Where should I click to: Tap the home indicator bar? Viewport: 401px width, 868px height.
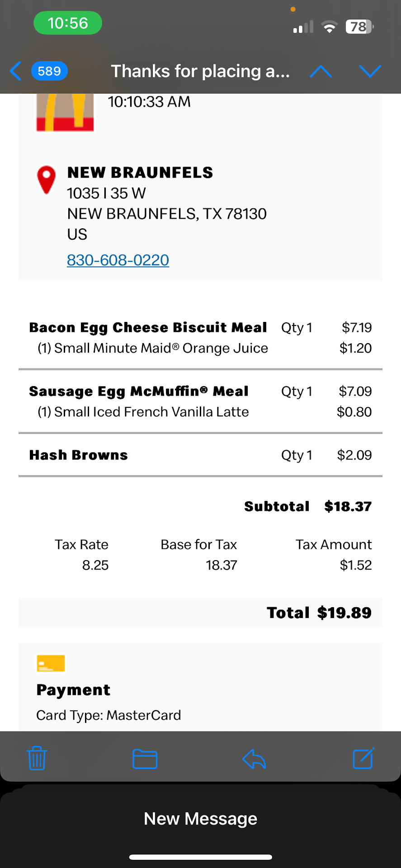pyautogui.click(x=200, y=857)
